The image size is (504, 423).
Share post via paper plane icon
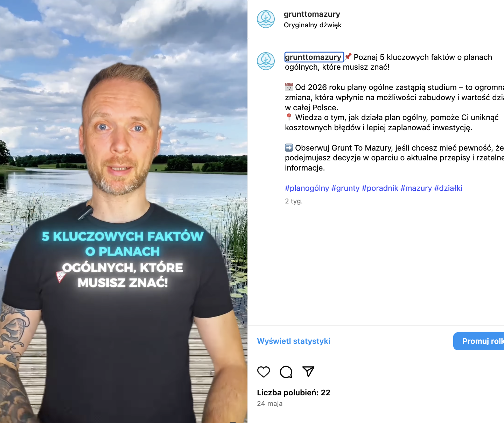(308, 372)
